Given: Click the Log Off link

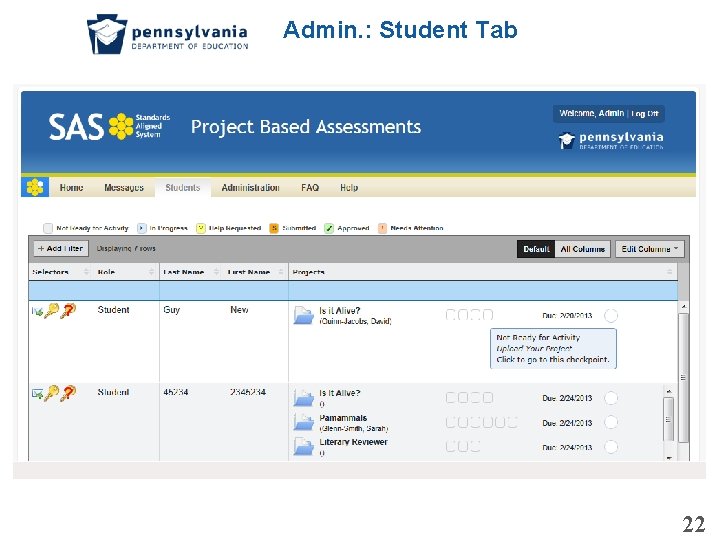Looking at the screenshot, I should point(645,113).
